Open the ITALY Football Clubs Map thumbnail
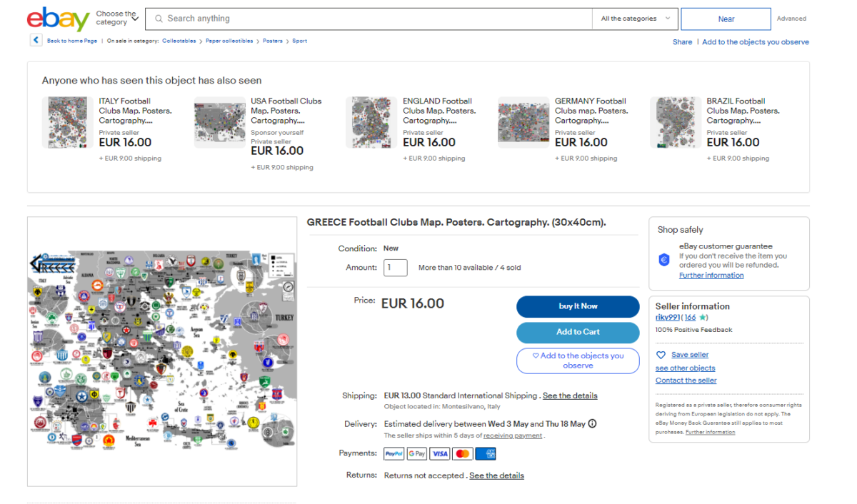The height and width of the screenshot is (504, 857). pos(68,123)
